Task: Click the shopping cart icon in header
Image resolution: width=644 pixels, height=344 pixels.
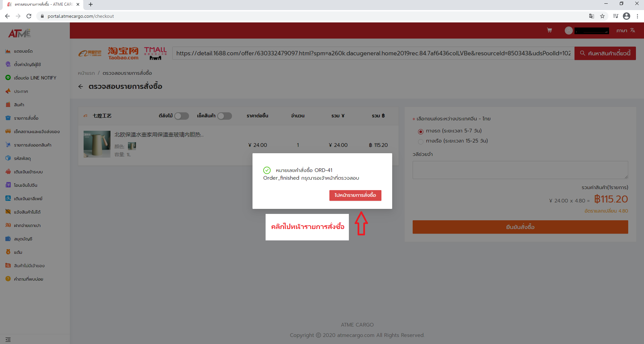Action: click(x=549, y=31)
